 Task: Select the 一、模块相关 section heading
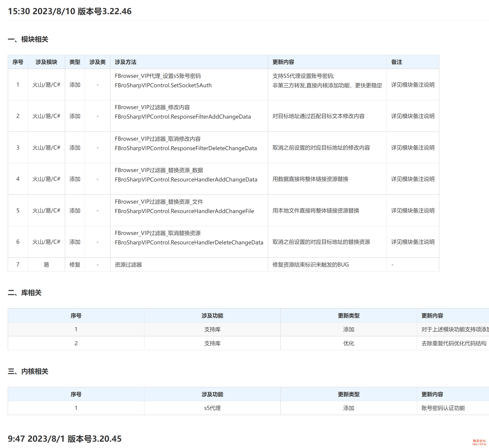[x=28, y=39]
